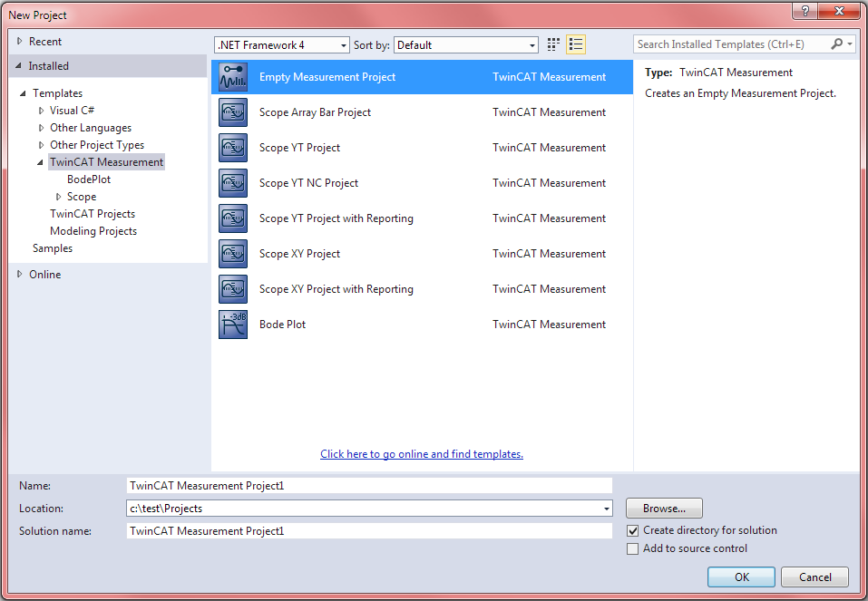Click the Browse... button
This screenshot has height=601, width=868.
pos(664,509)
